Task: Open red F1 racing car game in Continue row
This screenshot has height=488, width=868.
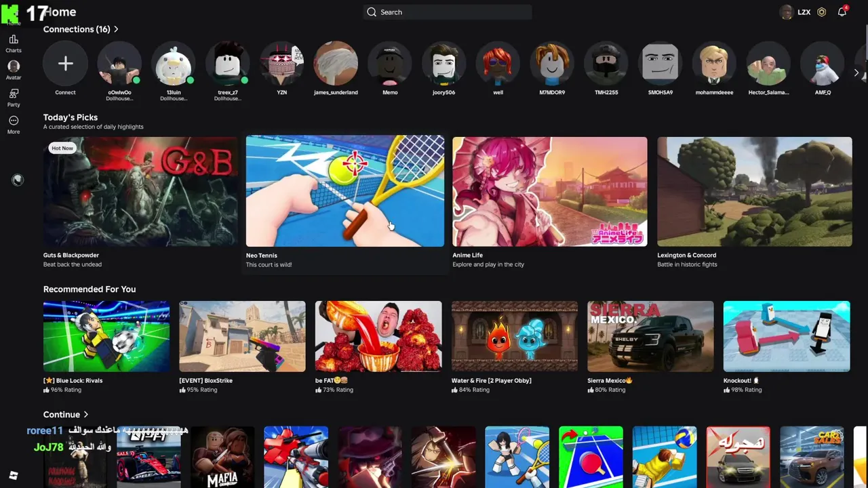Action: tap(149, 457)
